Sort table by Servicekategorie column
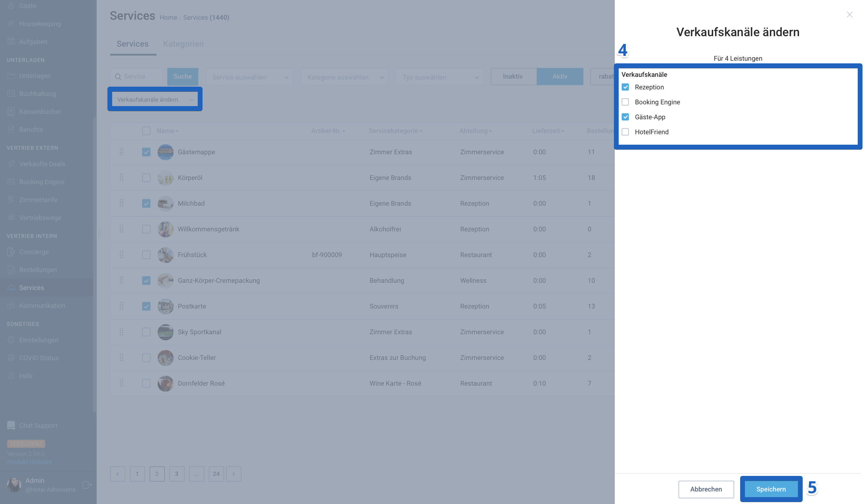Image resolution: width=864 pixels, height=504 pixels. pyautogui.click(x=395, y=131)
